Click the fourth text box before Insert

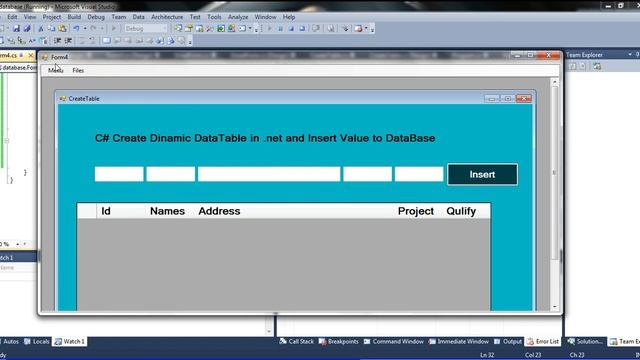(x=367, y=174)
